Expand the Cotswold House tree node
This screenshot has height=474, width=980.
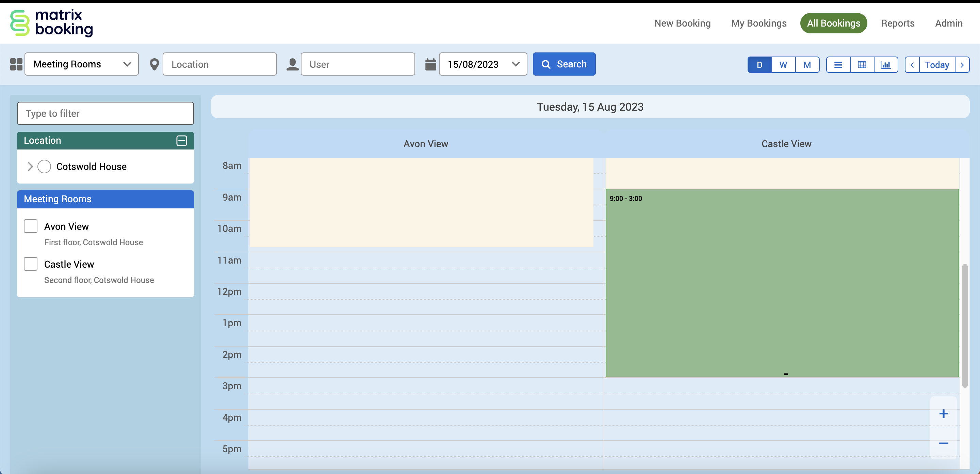click(30, 167)
